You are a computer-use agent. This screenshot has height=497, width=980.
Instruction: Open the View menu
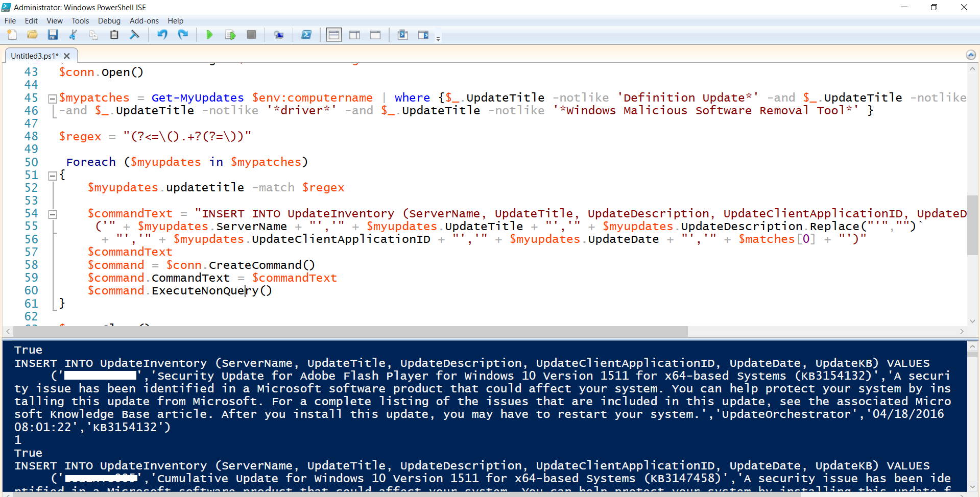(x=55, y=21)
